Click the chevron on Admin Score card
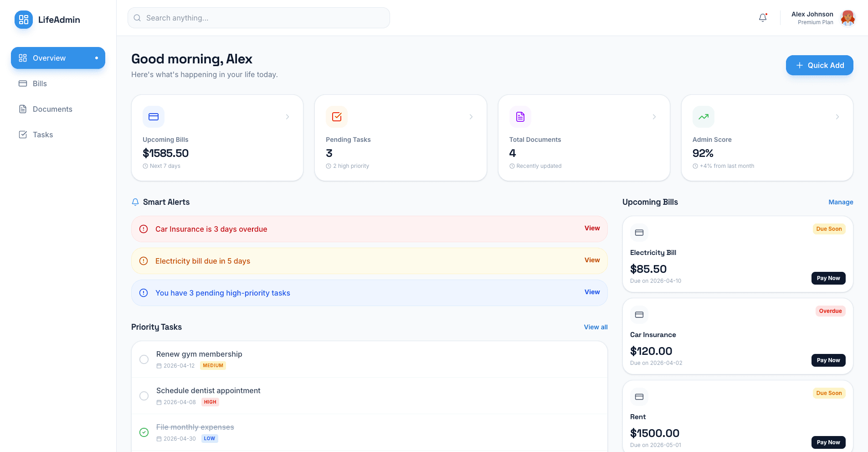Viewport: 868px width, 452px height. point(837,117)
